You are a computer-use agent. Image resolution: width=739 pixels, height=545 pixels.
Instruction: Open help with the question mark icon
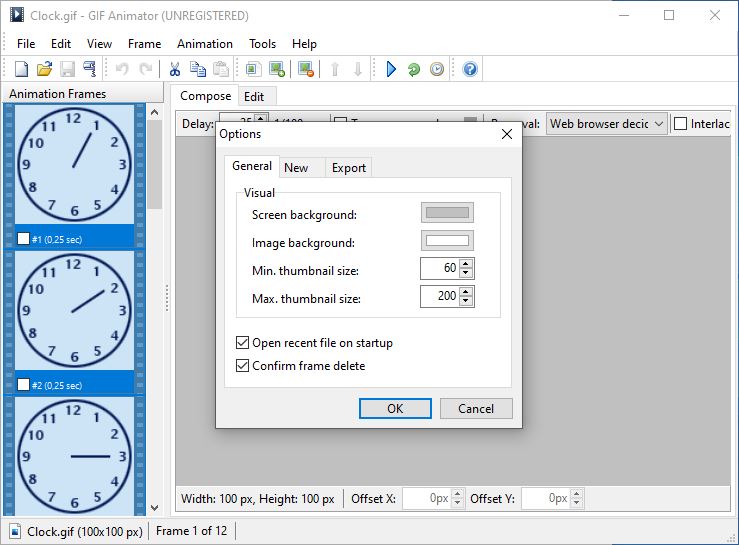pos(470,69)
